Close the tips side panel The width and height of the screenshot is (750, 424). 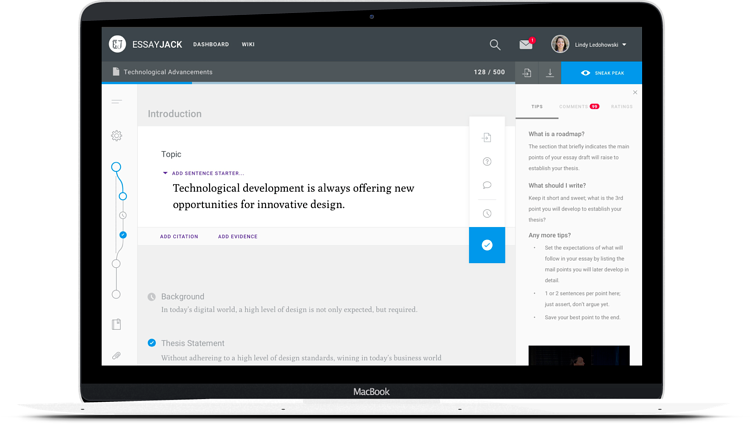pos(635,92)
